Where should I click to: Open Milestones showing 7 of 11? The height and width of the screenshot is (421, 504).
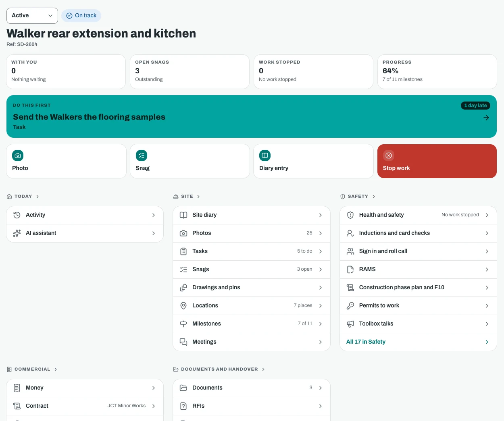click(x=252, y=324)
